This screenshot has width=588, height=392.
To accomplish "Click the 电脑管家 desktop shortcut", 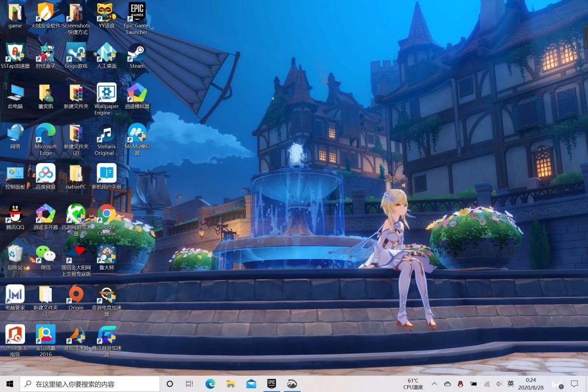I will pyautogui.click(x=15, y=298).
